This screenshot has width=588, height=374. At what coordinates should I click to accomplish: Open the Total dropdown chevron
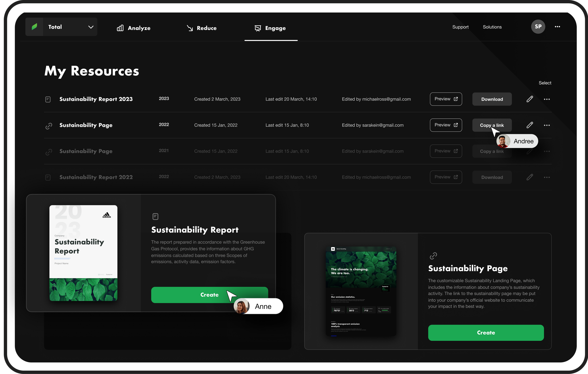(x=91, y=27)
